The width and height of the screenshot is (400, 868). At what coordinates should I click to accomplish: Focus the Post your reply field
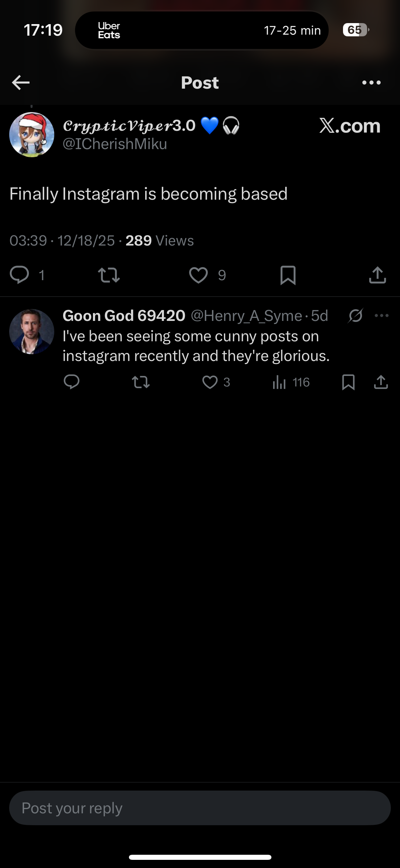(200, 808)
